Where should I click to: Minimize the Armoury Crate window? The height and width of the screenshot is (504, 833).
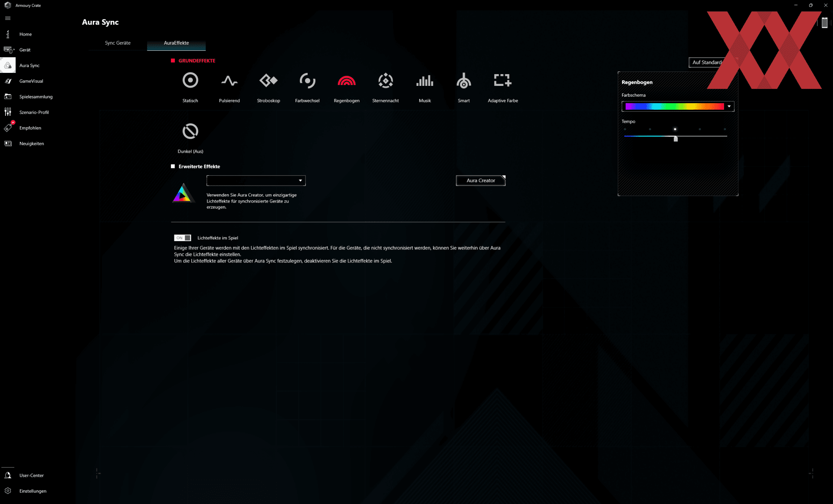796,5
